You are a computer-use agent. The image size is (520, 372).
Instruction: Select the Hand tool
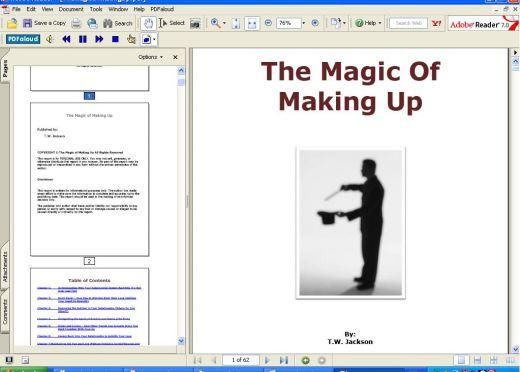[148, 23]
